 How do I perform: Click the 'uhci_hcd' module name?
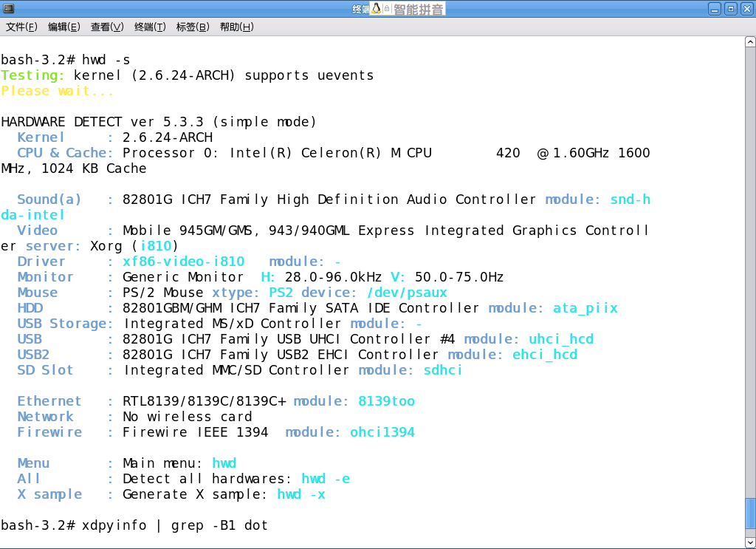561,338
